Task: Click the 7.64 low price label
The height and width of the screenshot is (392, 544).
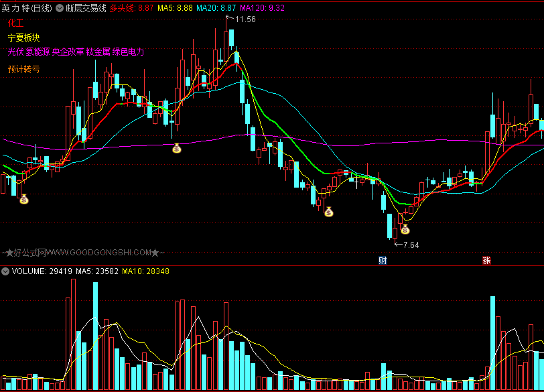Action: [411, 245]
